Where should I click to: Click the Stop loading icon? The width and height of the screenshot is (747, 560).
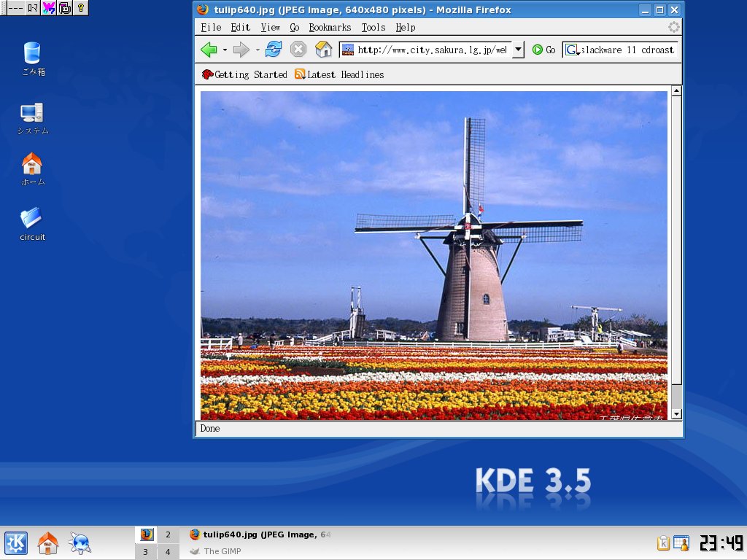[298, 50]
